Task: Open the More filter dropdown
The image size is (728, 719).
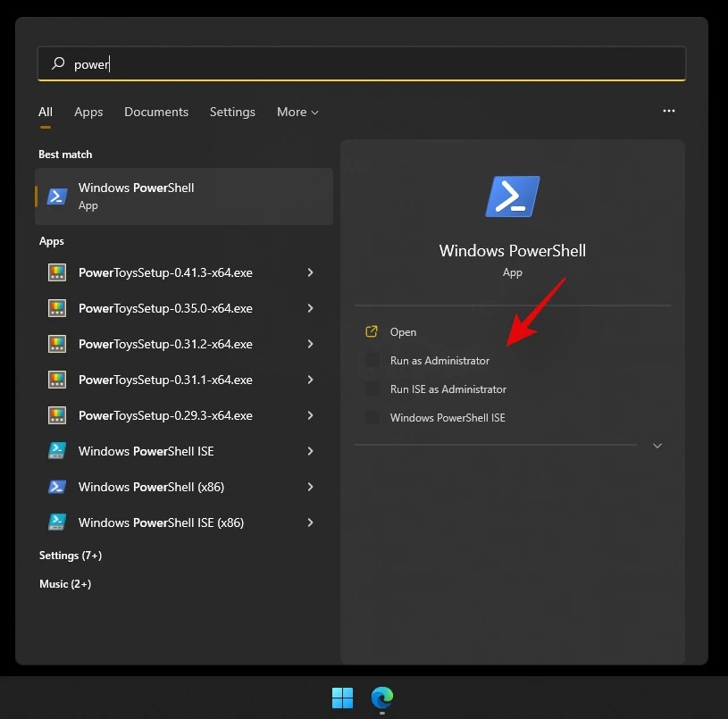Action: coord(297,112)
